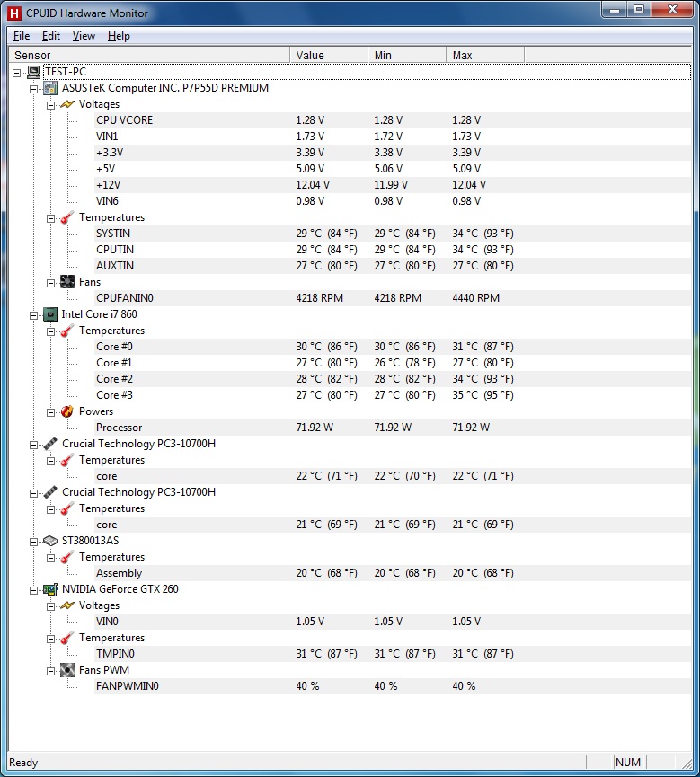Open the Help menu
700x777 pixels.
coord(119,36)
